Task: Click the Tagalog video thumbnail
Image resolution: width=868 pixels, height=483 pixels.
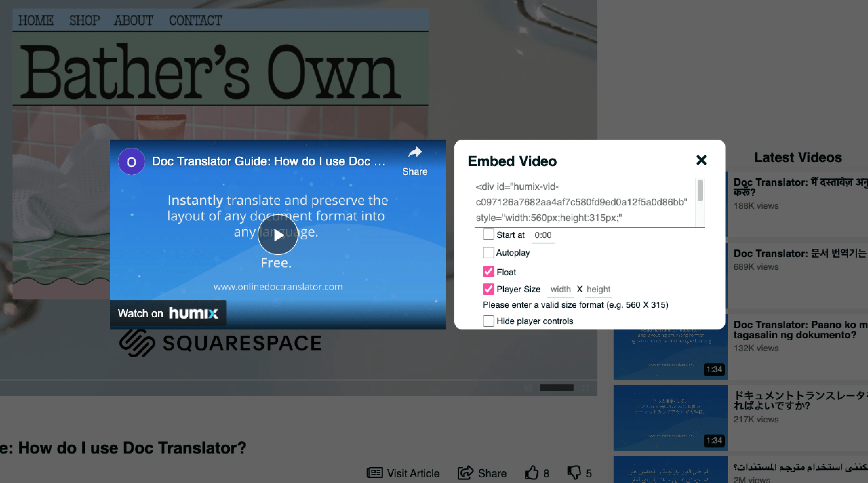Action: click(671, 354)
